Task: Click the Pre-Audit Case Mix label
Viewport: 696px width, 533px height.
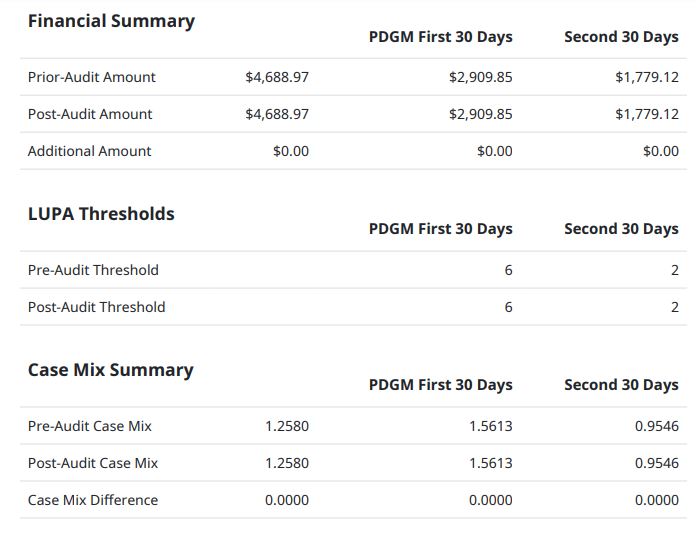Action: click(x=90, y=426)
